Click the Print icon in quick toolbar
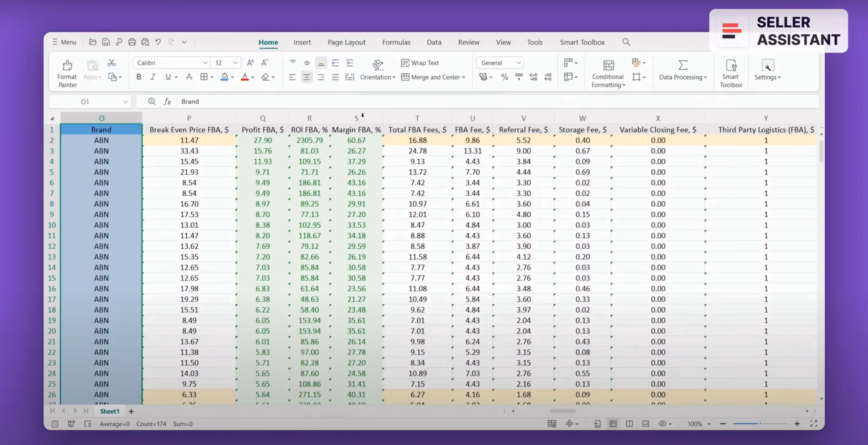 [x=132, y=42]
